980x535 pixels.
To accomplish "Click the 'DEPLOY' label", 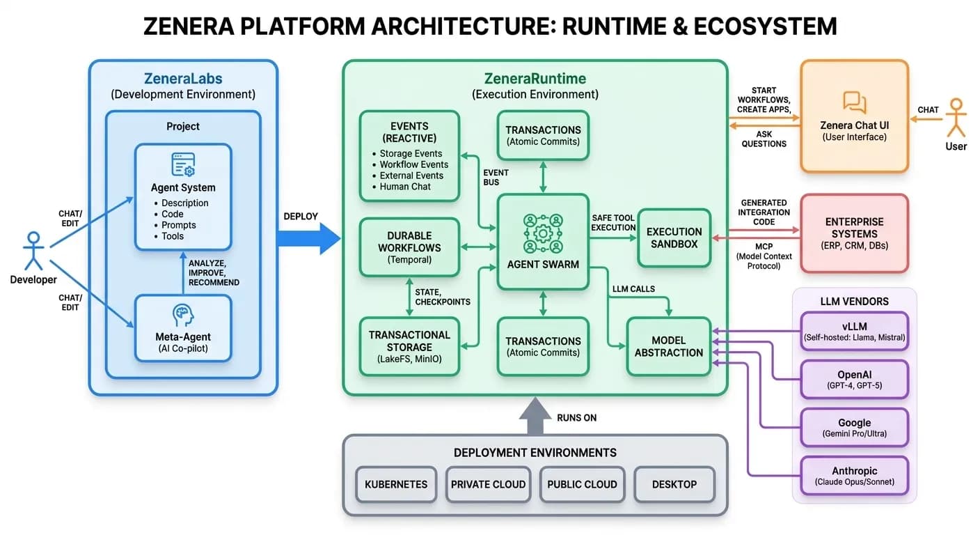I will pyautogui.click(x=301, y=216).
